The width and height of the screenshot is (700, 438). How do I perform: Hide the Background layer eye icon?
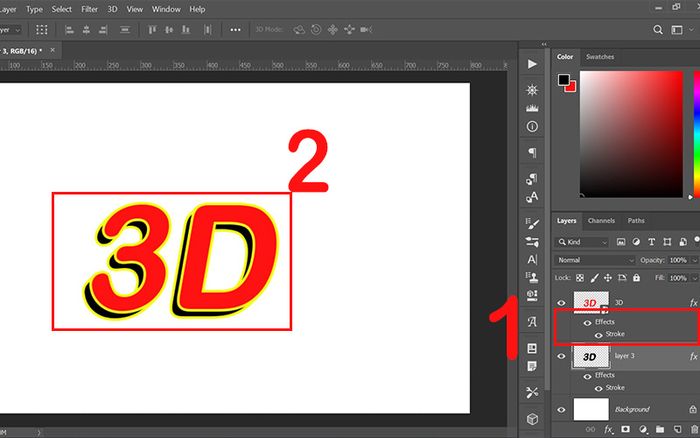tap(561, 410)
